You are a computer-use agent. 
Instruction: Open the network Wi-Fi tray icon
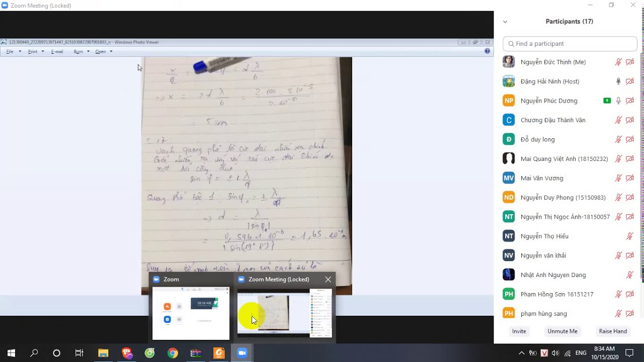[568, 353]
